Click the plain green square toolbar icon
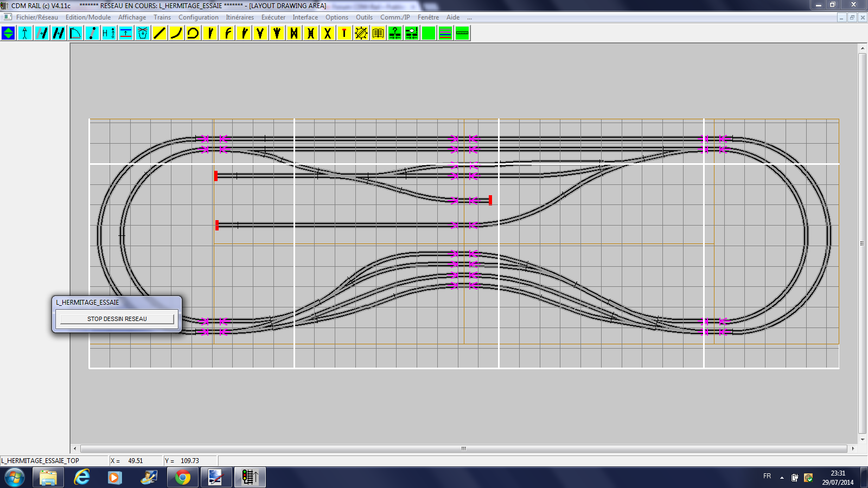 pyautogui.click(x=429, y=34)
